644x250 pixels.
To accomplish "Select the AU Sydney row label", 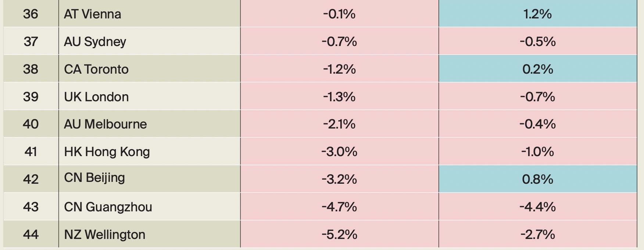I will pyautogui.click(x=95, y=42).
